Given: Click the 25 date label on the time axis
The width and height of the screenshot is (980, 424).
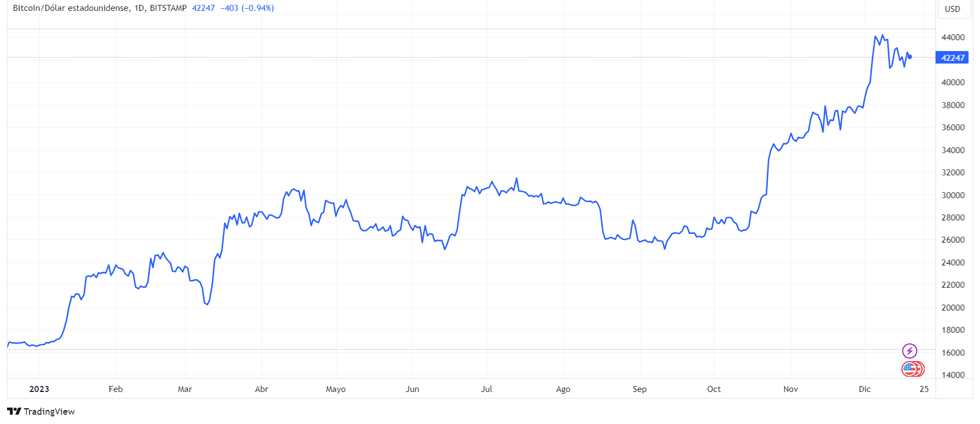Looking at the screenshot, I should (x=924, y=389).
